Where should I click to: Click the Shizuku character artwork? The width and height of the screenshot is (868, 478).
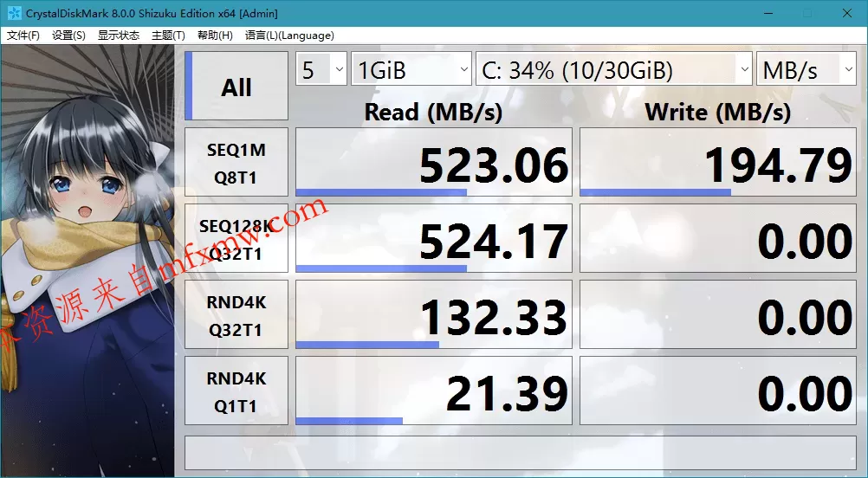87,260
